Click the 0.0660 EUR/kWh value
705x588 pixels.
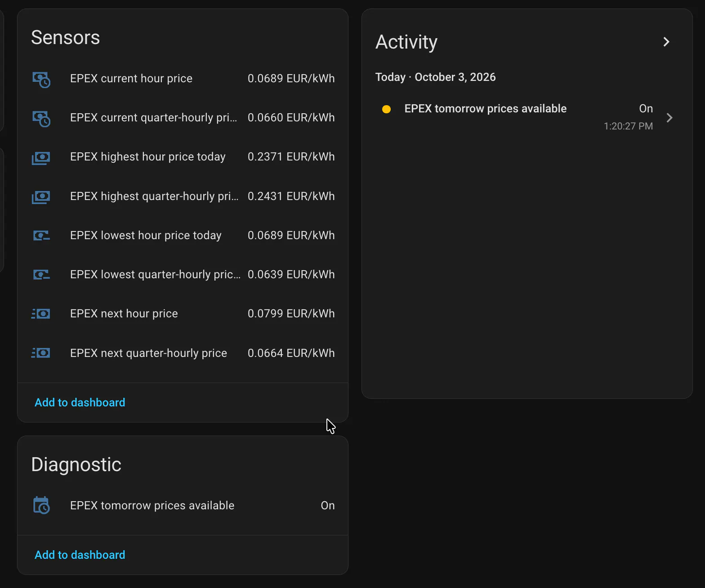291,118
